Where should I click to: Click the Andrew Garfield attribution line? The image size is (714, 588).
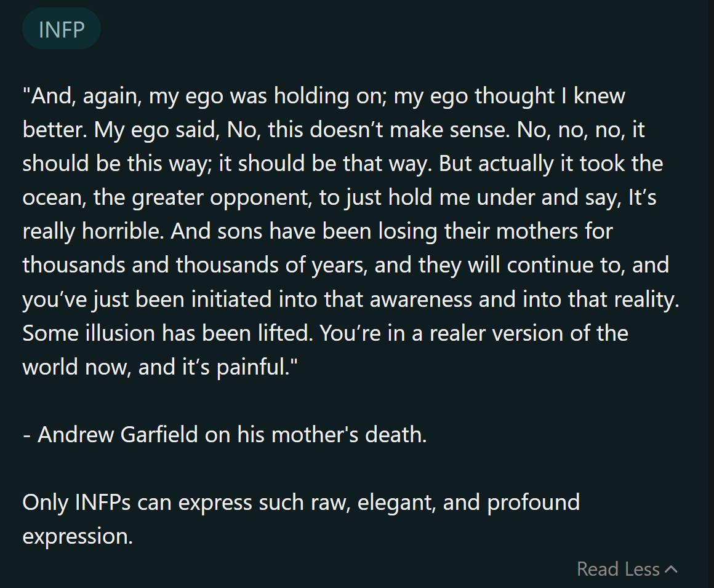coord(225,435)
